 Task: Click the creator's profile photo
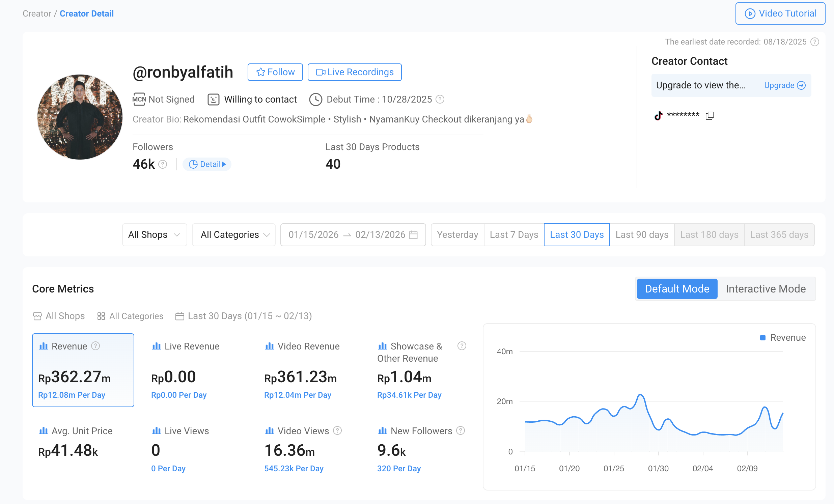[79, 115]
